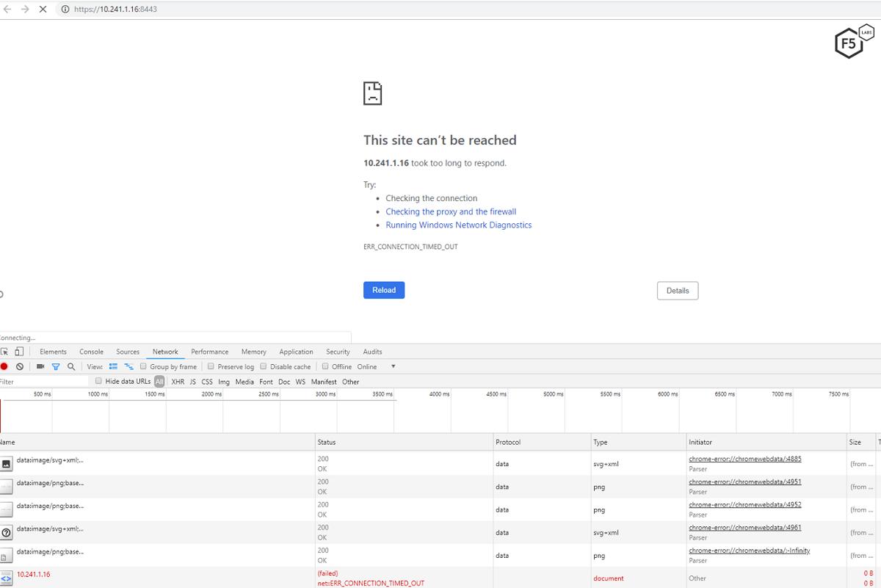Sort by the Protocol column header
This screenshot has height=588, width=881.
point(542,442)
